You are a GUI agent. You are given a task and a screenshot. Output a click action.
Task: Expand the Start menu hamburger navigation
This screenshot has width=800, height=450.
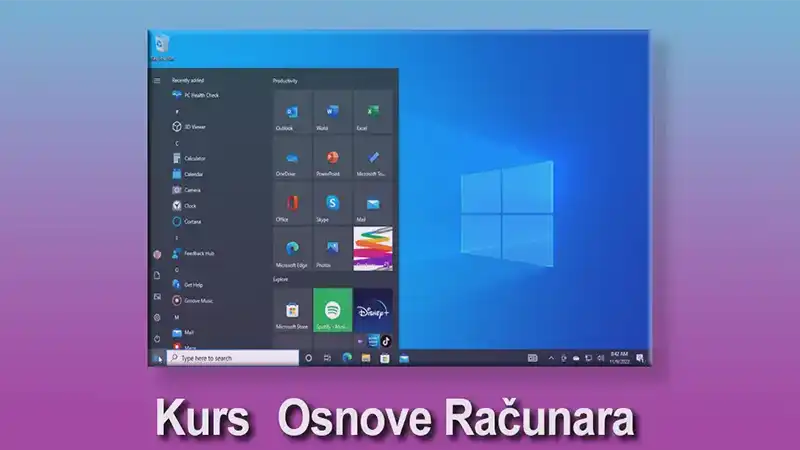click(157, 80)
